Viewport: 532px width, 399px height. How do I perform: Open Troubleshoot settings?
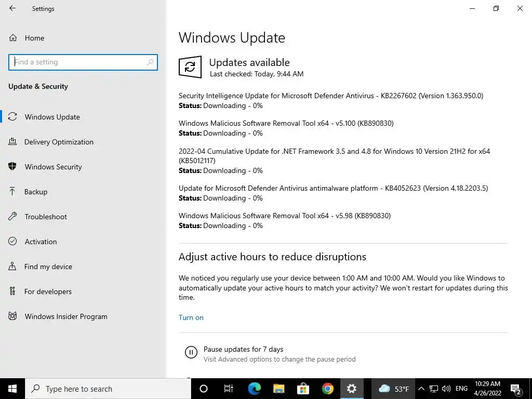46,217
